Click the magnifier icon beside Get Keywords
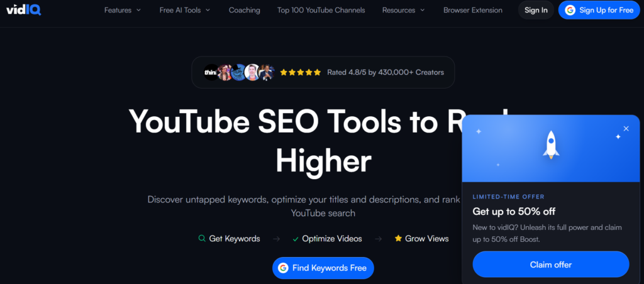Screen dimensions: 644x284 tap(202, 238)
